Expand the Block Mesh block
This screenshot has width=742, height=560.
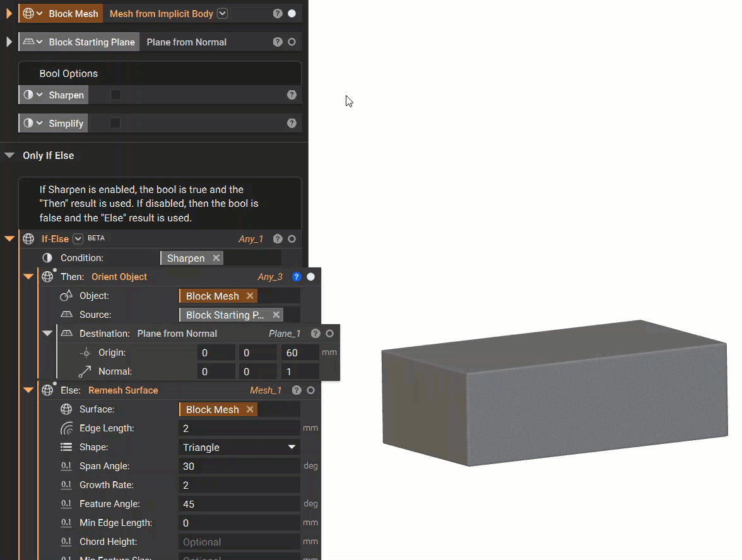(9, 14)
